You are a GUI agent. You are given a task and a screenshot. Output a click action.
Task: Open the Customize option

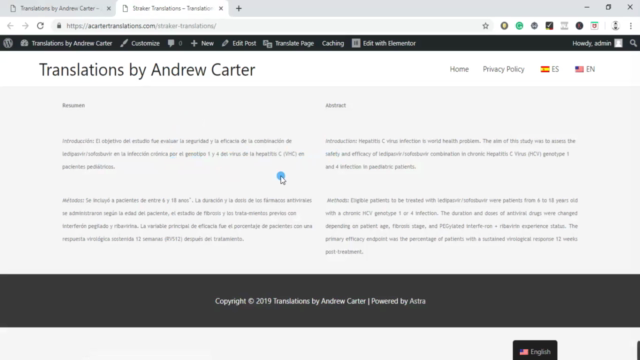(140, 43)
